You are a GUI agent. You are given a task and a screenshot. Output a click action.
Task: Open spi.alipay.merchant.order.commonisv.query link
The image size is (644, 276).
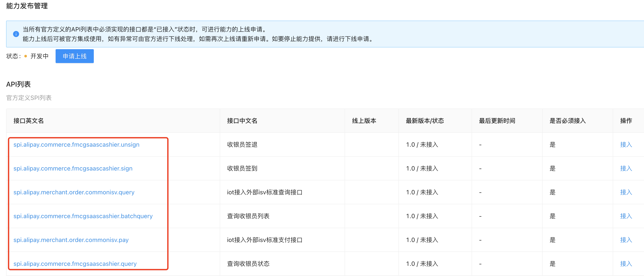coord(74,192)
